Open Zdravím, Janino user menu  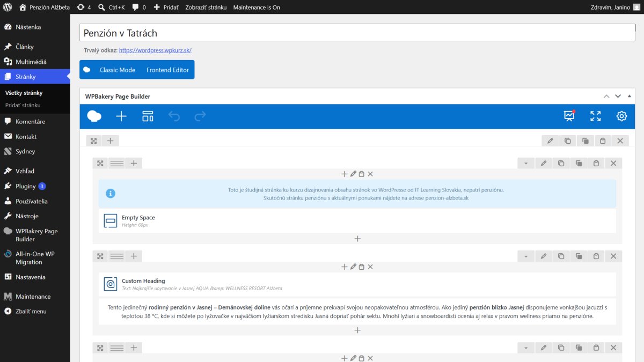(x=614, y=8)
